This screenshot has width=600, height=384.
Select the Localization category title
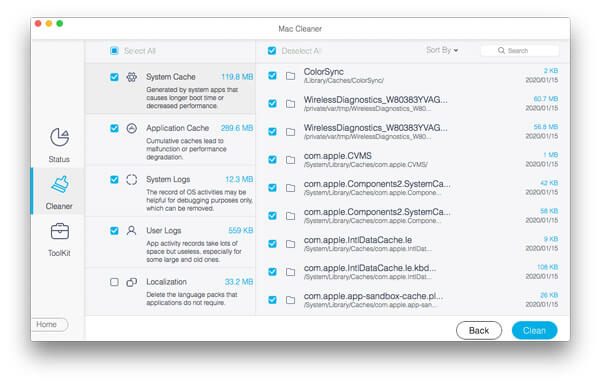point(166,282)
